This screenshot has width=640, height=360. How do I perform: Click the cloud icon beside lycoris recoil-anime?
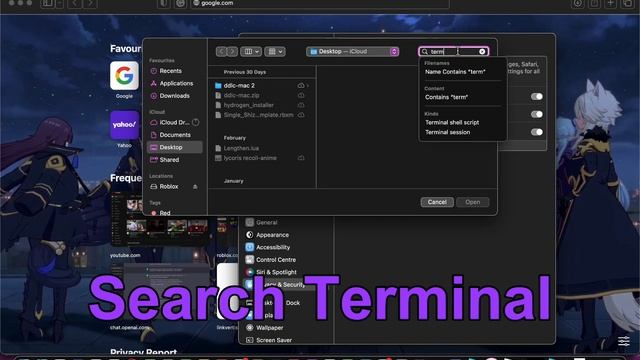click(301, 158)
